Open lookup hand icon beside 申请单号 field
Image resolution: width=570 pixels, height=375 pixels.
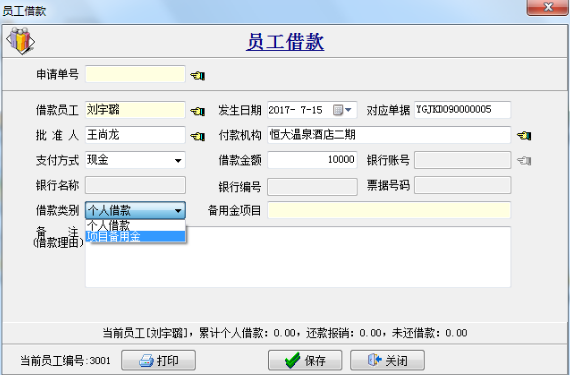[198, 76]
